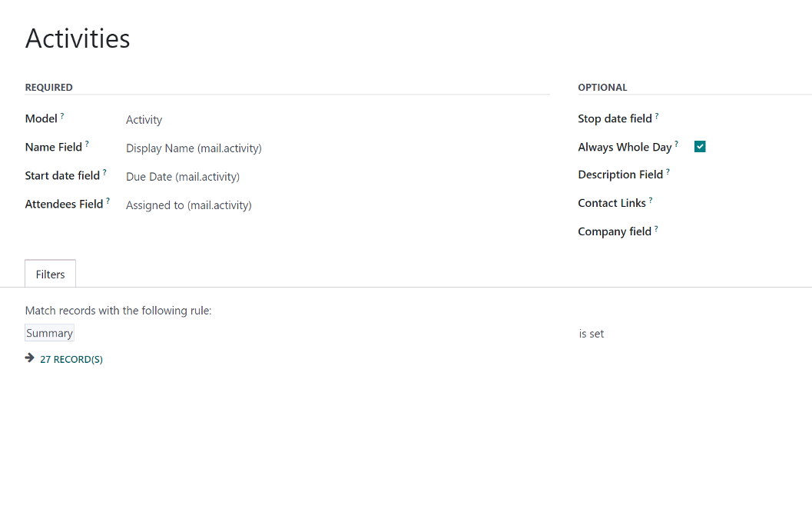Click the Contact Links help question mark
Screen dimensions: 812x509
(651, 200)
